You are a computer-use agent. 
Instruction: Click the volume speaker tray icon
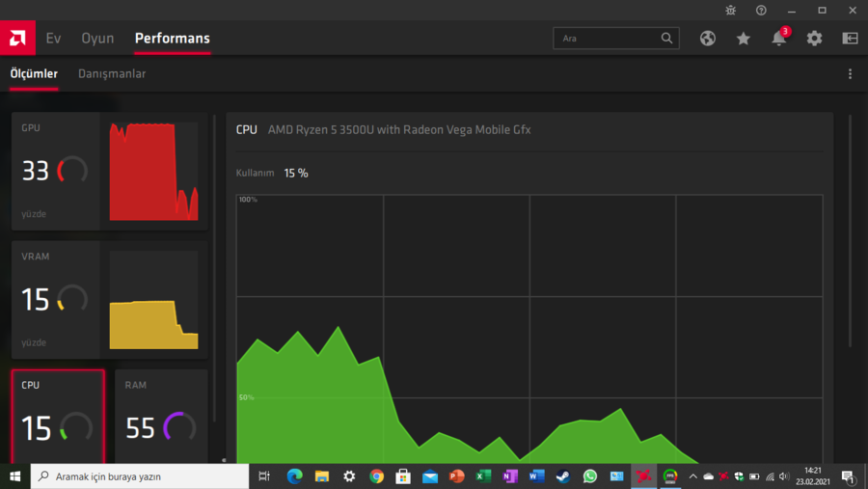pos(784,476)
